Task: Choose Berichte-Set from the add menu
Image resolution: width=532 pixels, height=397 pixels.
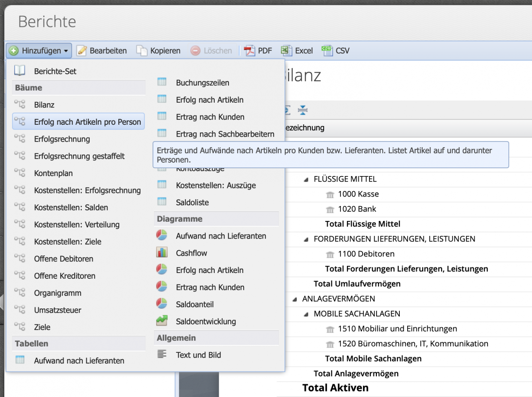Action: coord(55,70)
